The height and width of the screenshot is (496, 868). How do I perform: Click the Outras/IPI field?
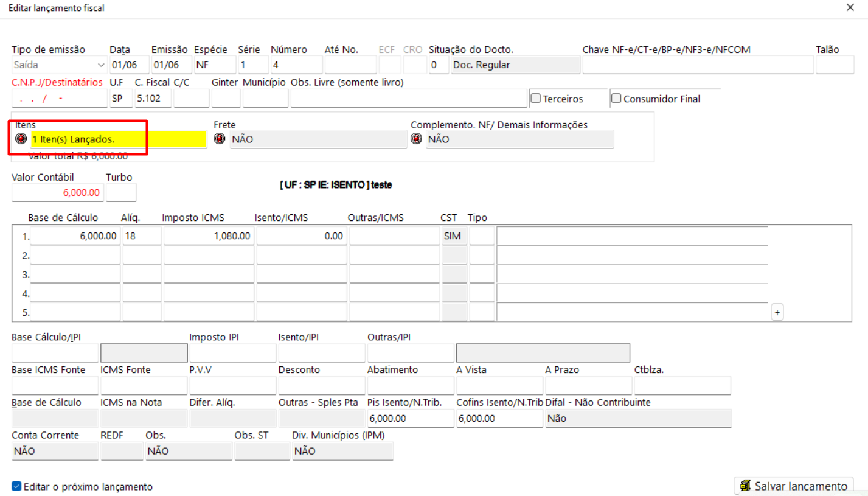pyautogui.click(x=411, y=353)
